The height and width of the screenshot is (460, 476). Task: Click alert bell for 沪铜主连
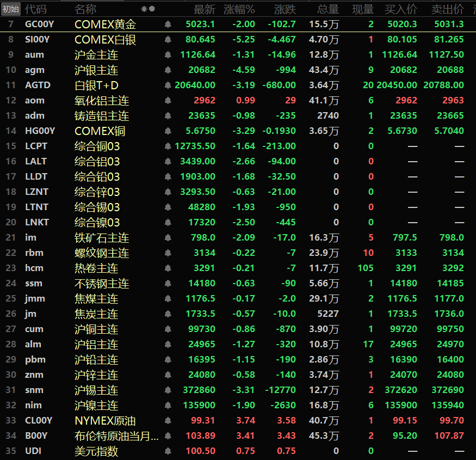(168, 329)
